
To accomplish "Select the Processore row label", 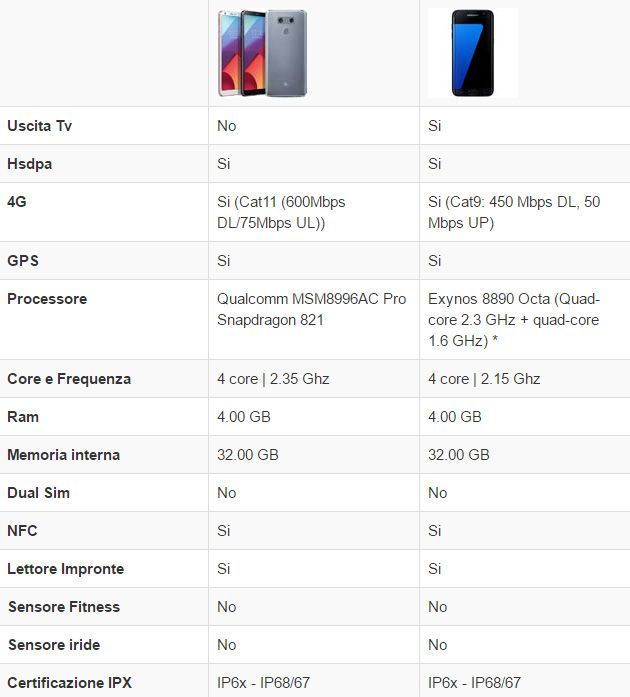I will tap(47, 299).
